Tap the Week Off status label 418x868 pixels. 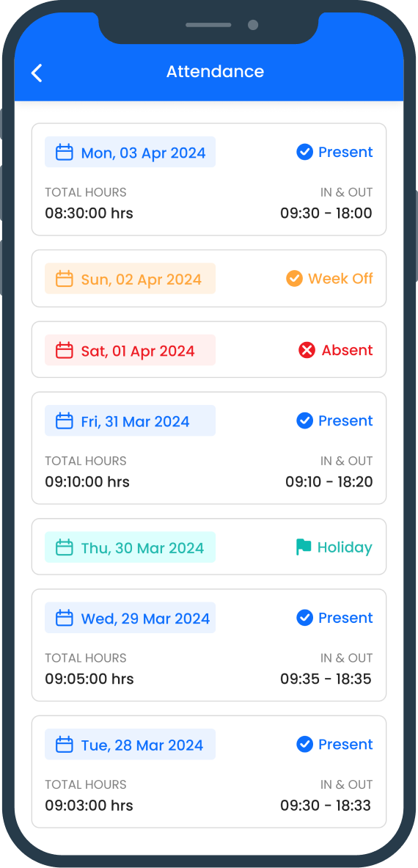[x=340, y=278]
